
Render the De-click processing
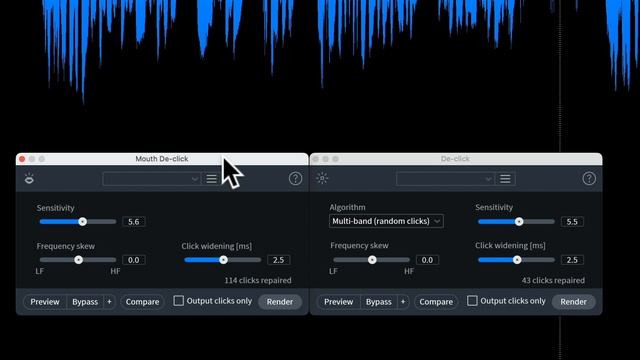tap(573, 302)
